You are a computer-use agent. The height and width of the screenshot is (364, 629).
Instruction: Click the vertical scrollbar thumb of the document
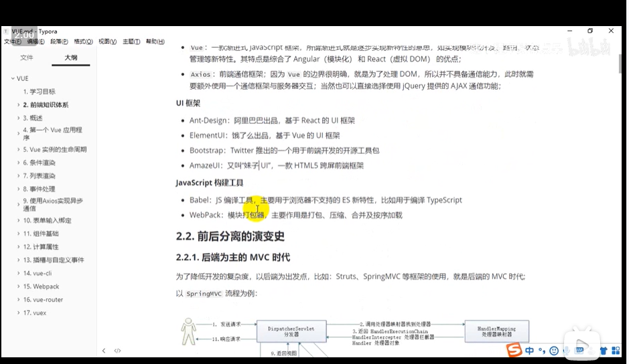point(620,64)
